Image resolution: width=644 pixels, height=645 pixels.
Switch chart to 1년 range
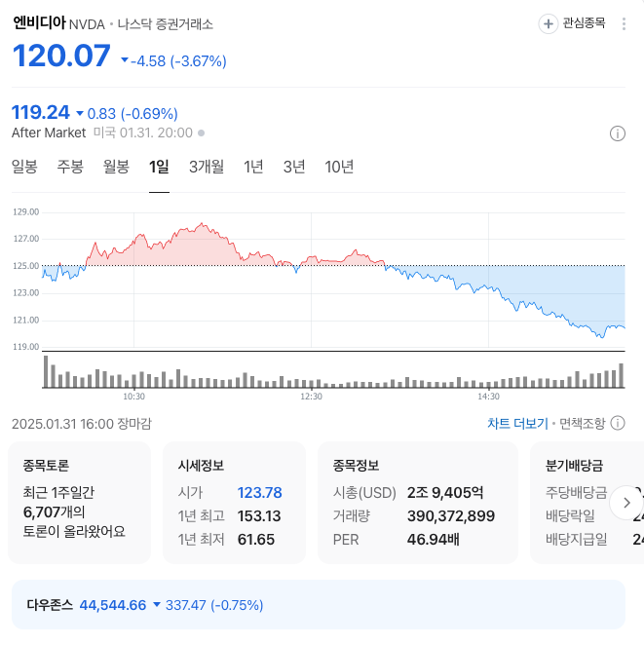(253, 167)
